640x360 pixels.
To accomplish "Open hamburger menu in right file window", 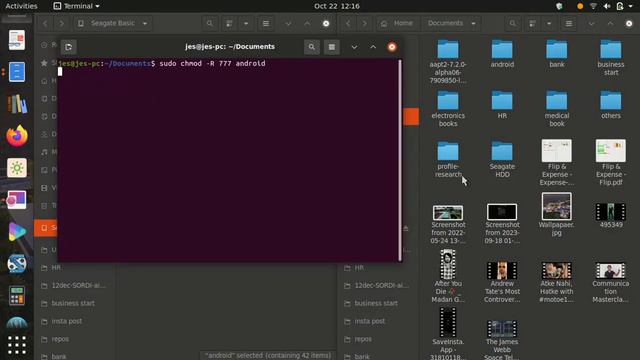I will [569, 23].
